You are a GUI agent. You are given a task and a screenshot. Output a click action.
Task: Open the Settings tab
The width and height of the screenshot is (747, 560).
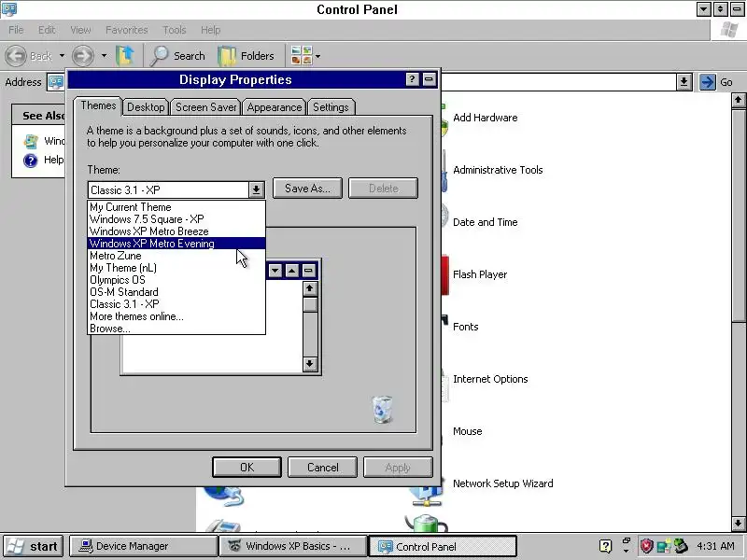331,107
